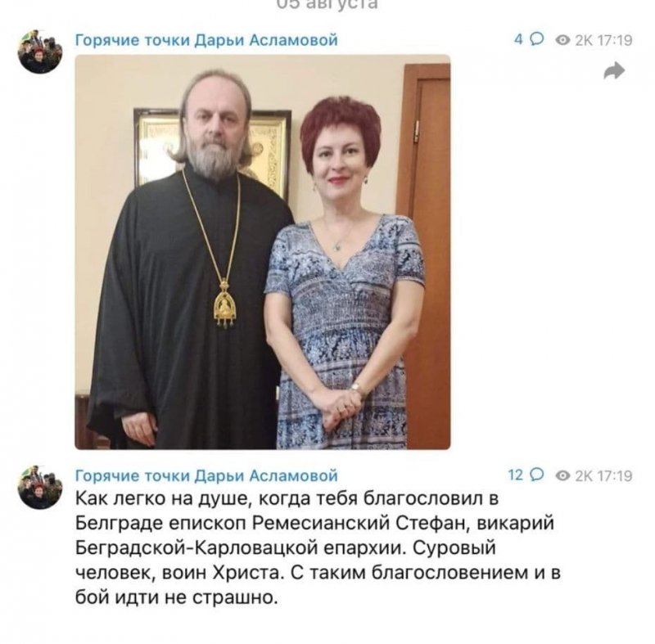Image resolution: width=655 pixels, height=644 pixels.
Task: Click the views eye icon on text post
Action: tap(562, 475)
